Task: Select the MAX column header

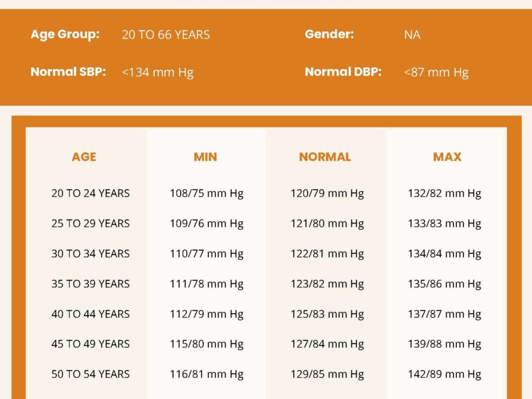Action: click(446, 157)
